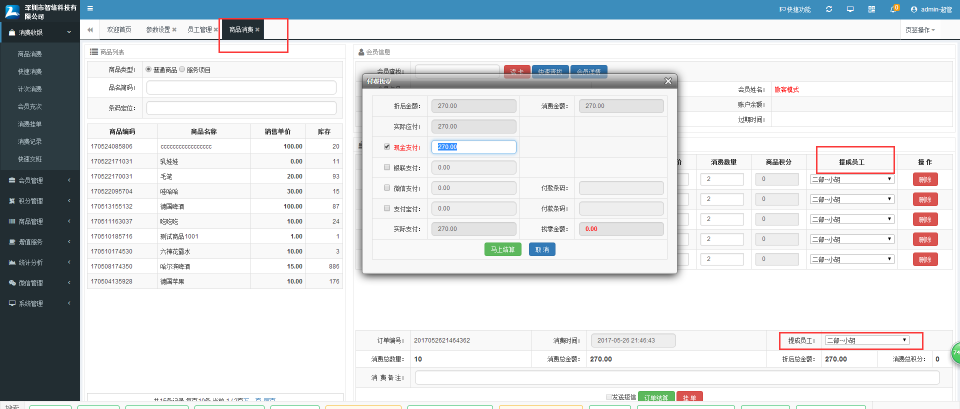Toggle the sidebar hamburger menu icon
Screen dimensions: 960x409
(x=91, y=8)
